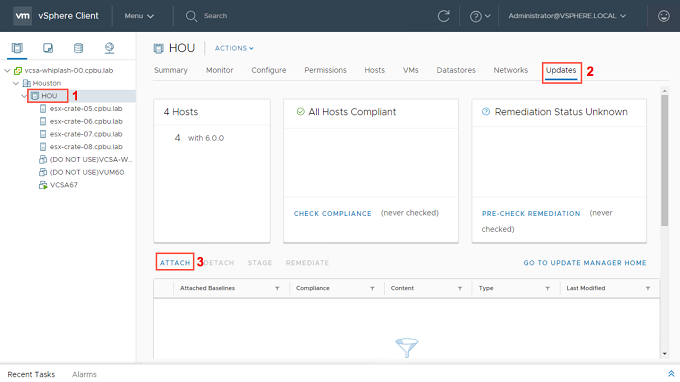The height and width of the screenshot is (382, 680).
Task: Click the esx-crate-06 host icon
Action: (x=43, y=121)
